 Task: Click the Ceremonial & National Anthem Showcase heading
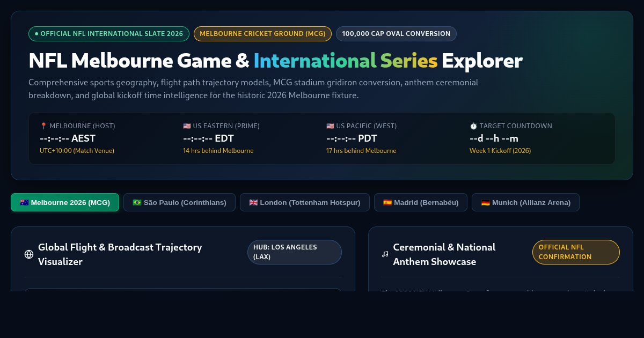coord(444,254)
